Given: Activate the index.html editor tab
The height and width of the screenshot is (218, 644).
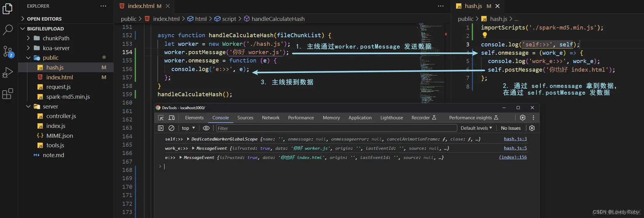Looking at the screenshot, I should click(141, 6).
